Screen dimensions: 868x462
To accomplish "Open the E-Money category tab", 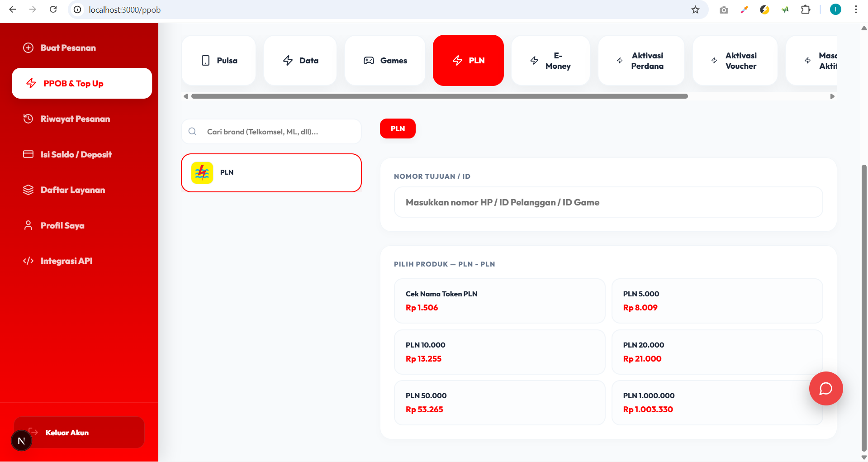I will tap(550, 61).
